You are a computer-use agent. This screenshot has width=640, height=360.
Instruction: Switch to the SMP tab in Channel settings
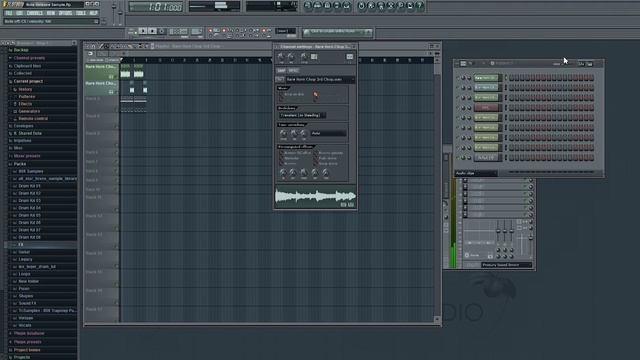282,71
